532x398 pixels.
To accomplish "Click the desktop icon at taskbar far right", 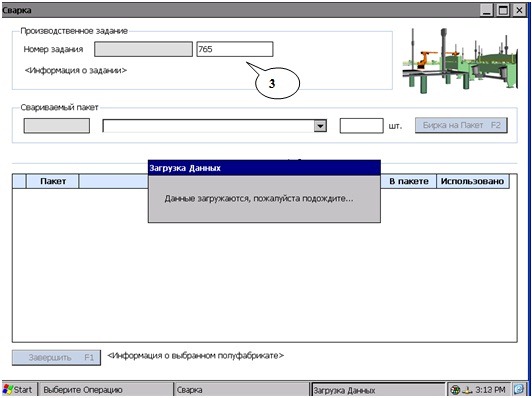I will click(x=519, y=390).
